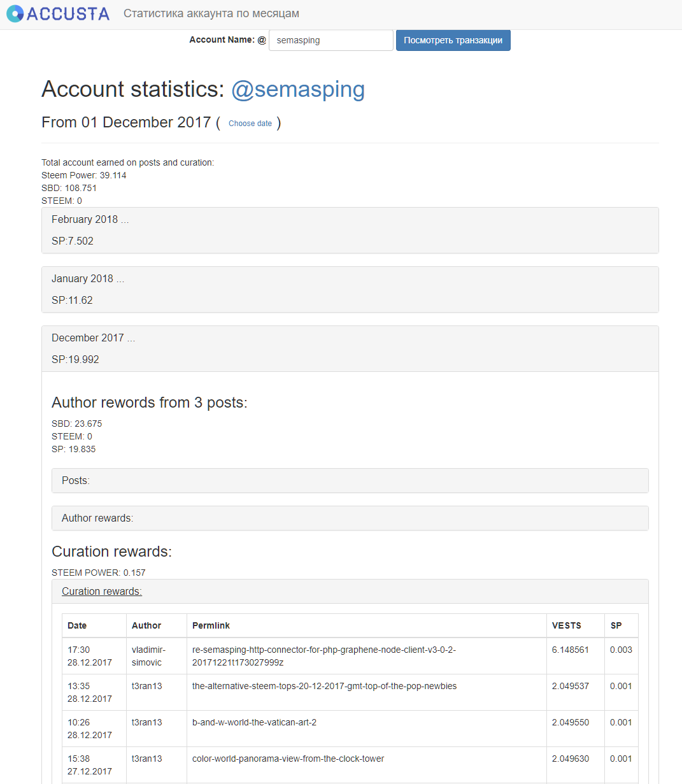The width and height of the screenshot is (682, 784).
Task: Click the STEEM POWER: 0.157 curation line
Action: [99, 573]
